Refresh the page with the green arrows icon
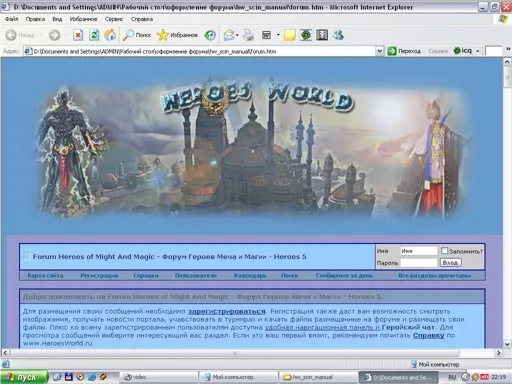Viewport: 512px width, 384px height. tap(94, 35)
